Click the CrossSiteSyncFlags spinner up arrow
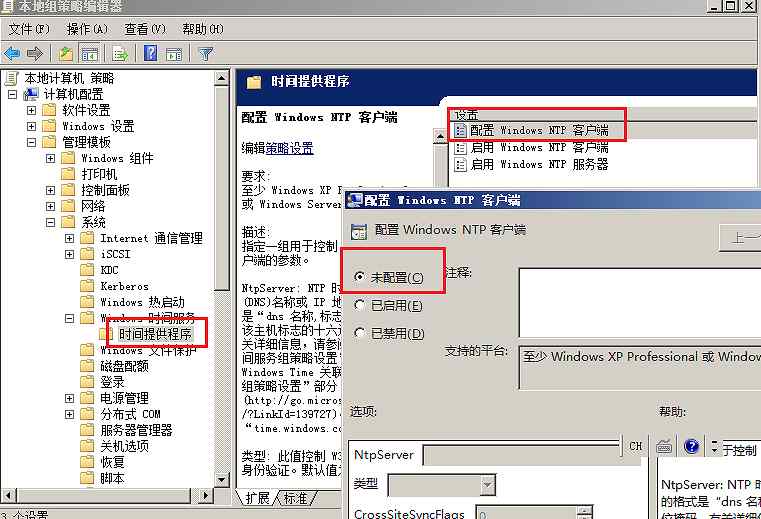This screenshot has height=519, width=761. tap(585, 510)
